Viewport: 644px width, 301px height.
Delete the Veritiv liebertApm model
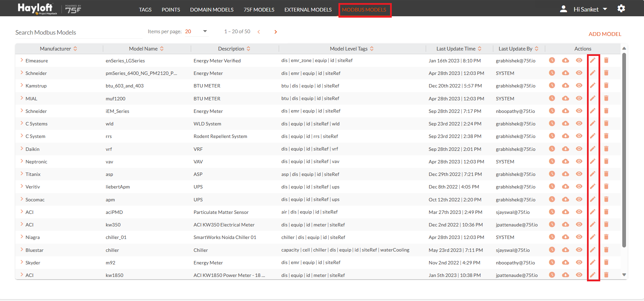pos(606,186)
